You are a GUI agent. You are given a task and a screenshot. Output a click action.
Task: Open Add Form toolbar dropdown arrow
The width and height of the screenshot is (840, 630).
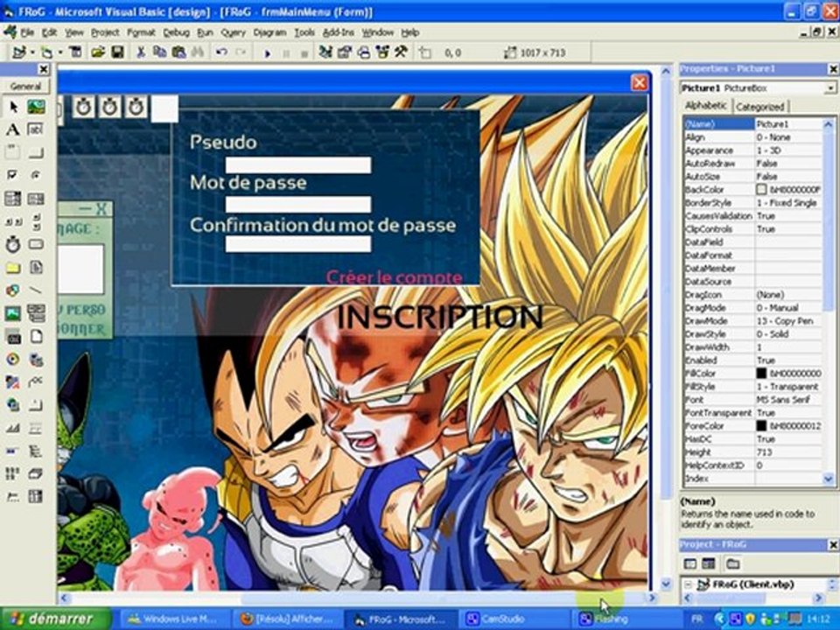(60, 52)
